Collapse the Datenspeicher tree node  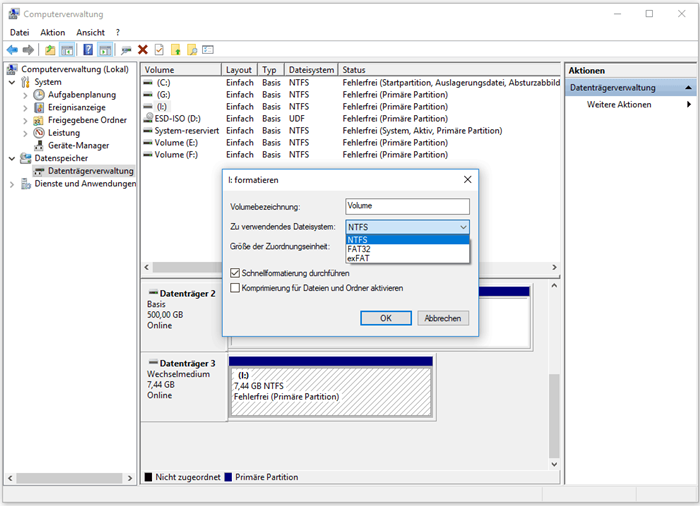coord(12,158)
